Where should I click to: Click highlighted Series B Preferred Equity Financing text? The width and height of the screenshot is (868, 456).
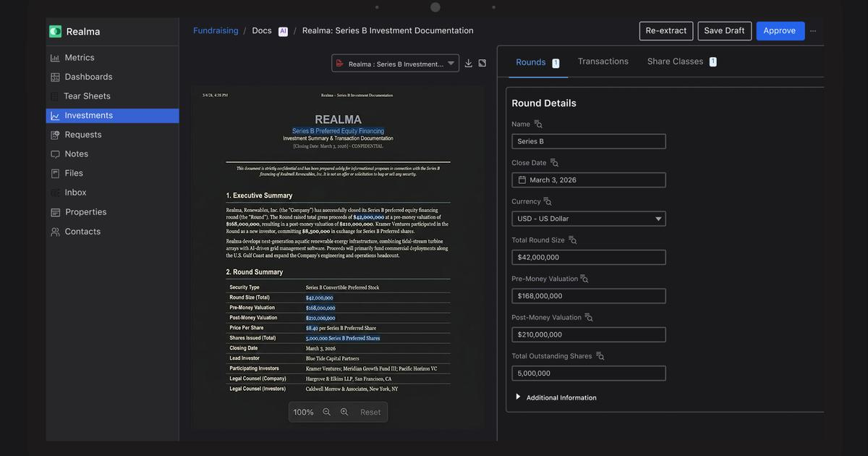[338, 131]
